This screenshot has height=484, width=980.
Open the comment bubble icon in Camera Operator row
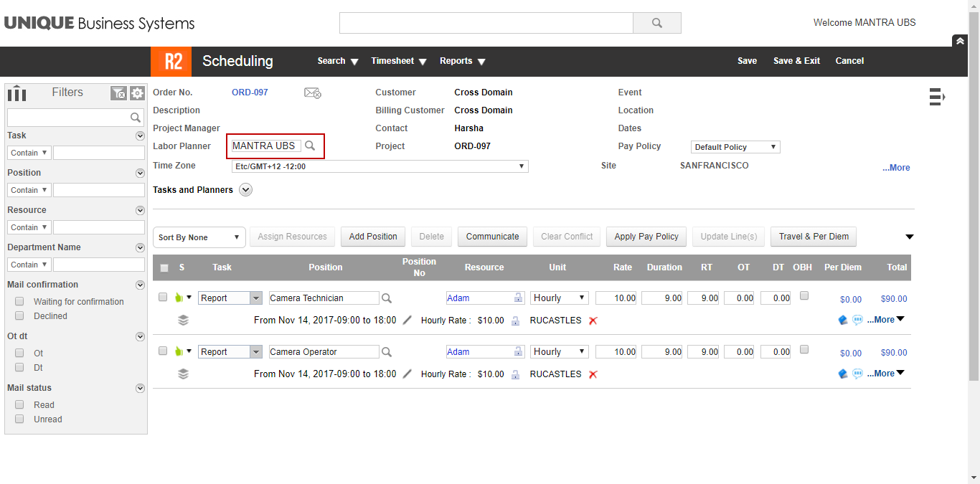pyautogui.click(x=857, y=373)
